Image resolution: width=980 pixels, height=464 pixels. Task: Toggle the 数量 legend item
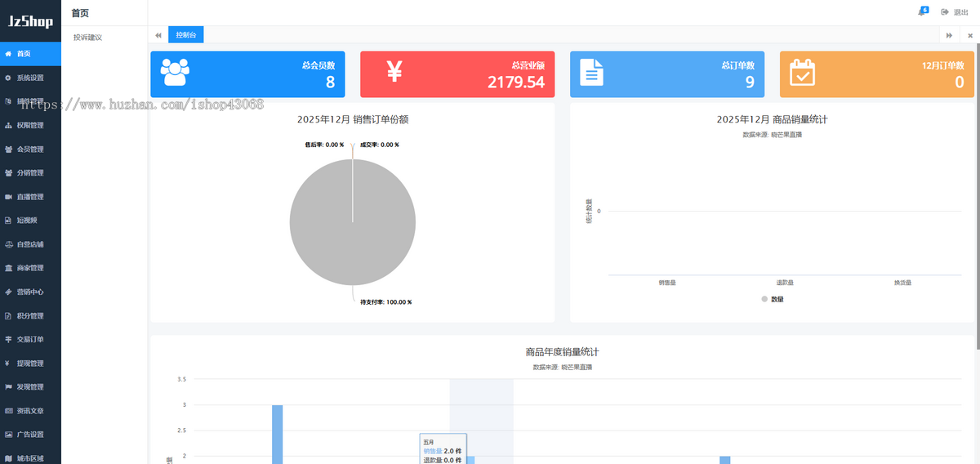coord(773,300)
